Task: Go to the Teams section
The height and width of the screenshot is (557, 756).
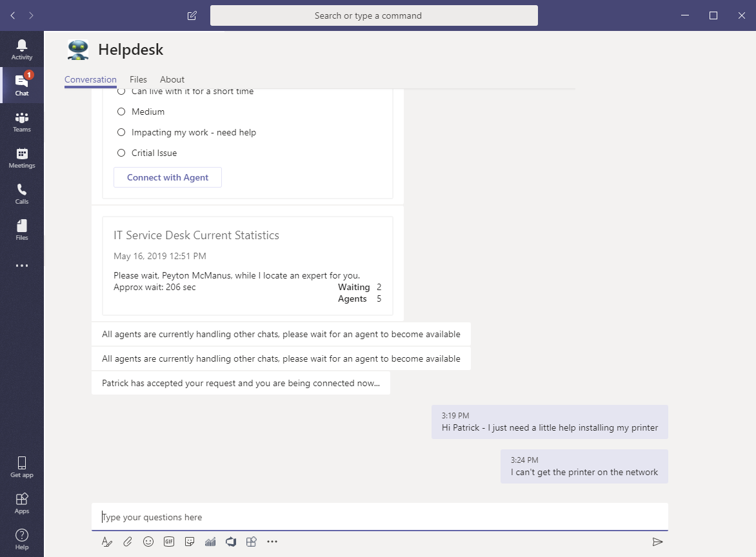Action: (22, 122)
